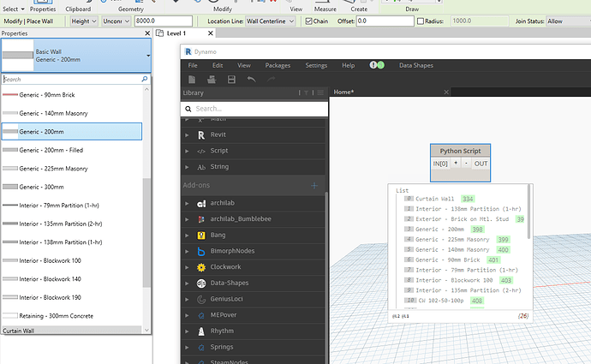This screenshot has height=364, width=591.
Task: Open the Dynamo Settings menu
Action: click(x=316, y=65)
